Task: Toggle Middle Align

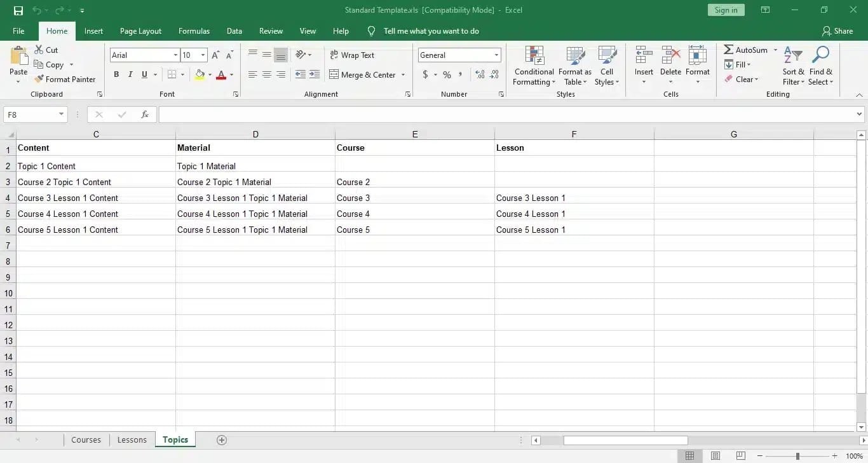Action: [x=267, y=55]
